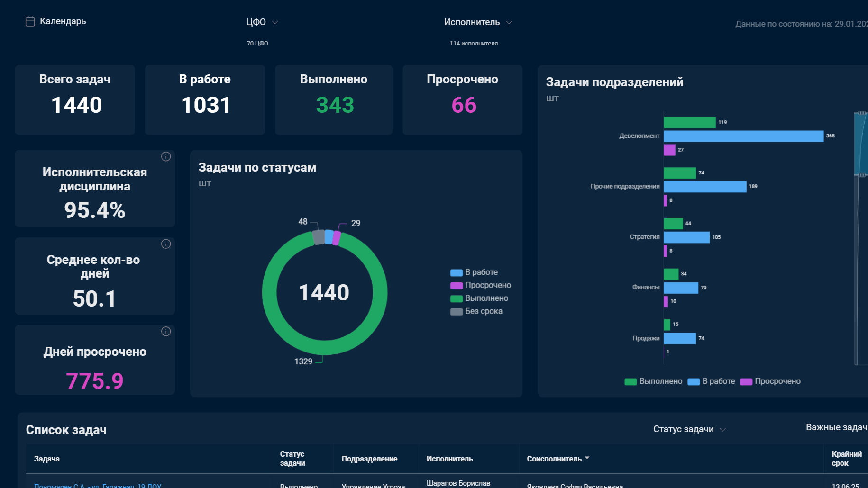Click the Важные задачи label

(837, 427)
